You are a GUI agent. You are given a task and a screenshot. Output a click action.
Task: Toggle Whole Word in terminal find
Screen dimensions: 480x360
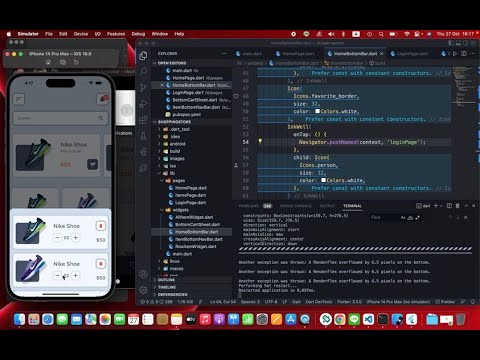tap(410, 217)
